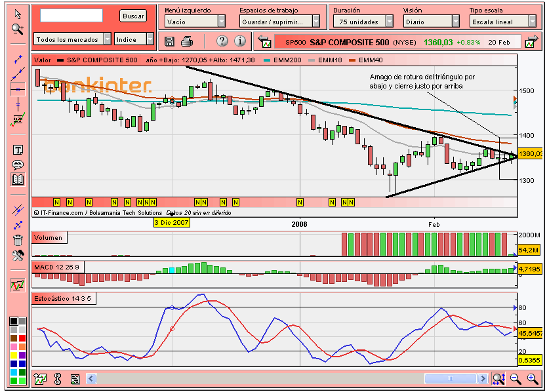Pick the red color swatch in palette
This screenshot has width=547, height=392.
pyautogui.click(x=22, y=338)
